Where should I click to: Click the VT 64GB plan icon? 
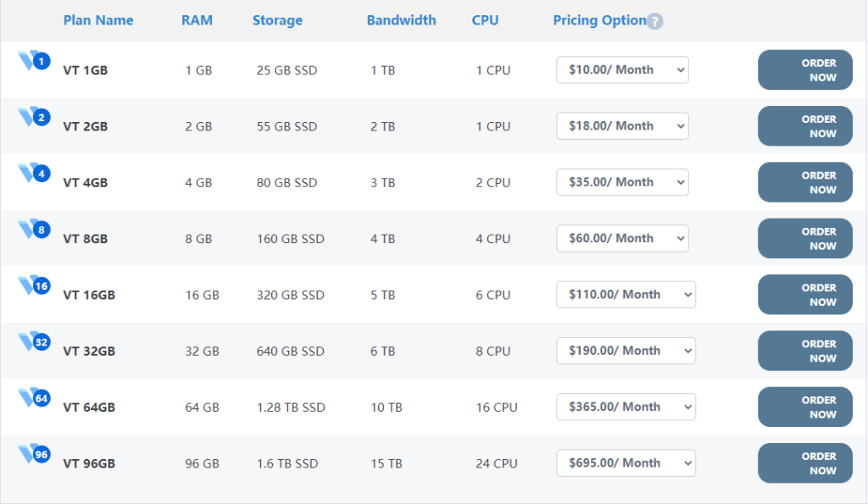click(34, 398)
